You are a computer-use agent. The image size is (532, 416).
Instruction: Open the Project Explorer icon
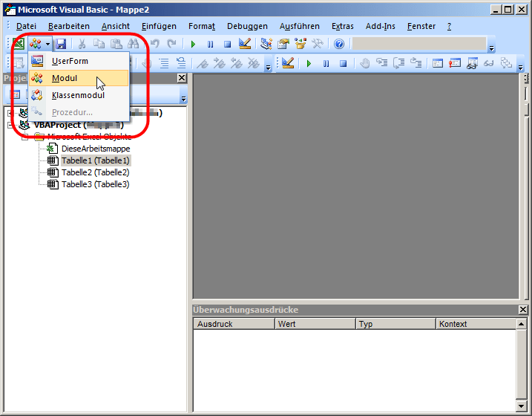(x=266, y=44)
